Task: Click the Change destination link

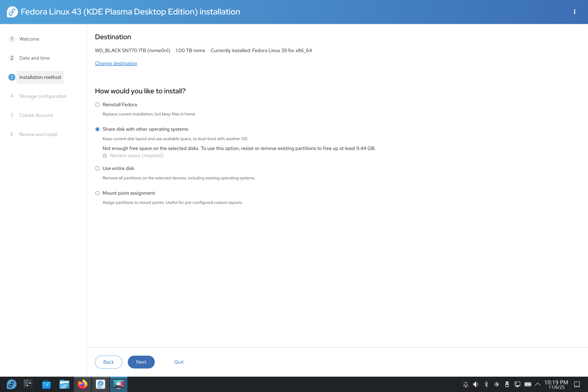Action: [116, 63]
